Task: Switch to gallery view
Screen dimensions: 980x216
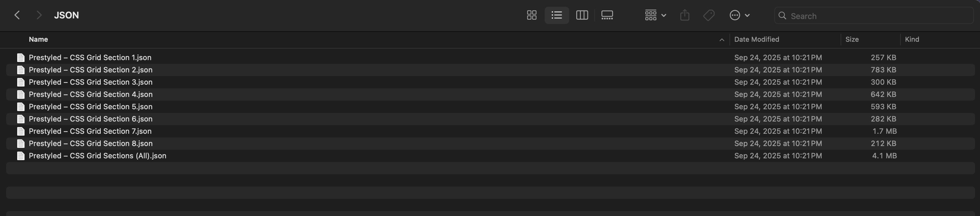Action: 607,15
